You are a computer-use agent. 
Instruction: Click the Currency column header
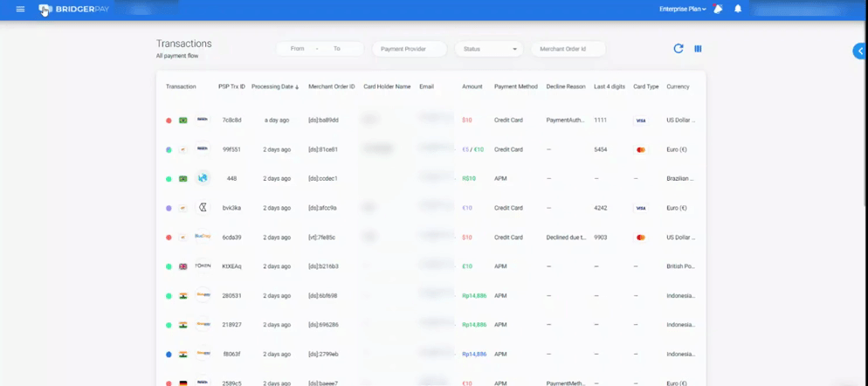(678, 86)
